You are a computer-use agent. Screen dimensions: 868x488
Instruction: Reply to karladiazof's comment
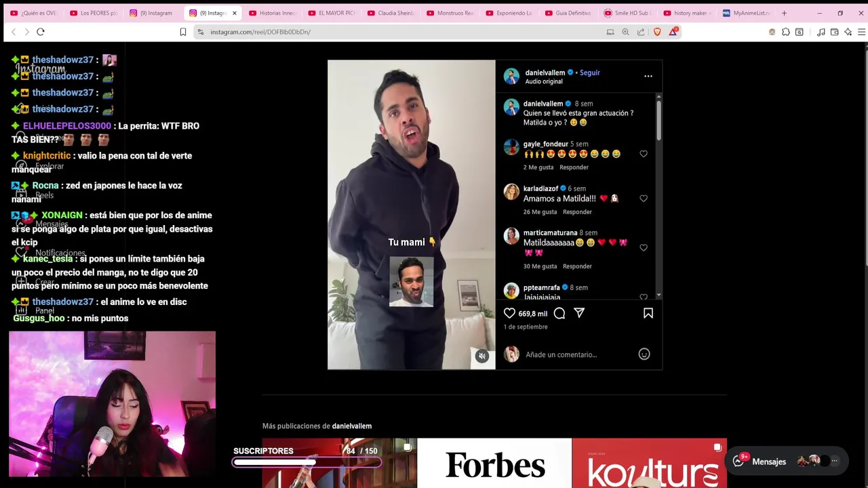(x=577, y=212)
